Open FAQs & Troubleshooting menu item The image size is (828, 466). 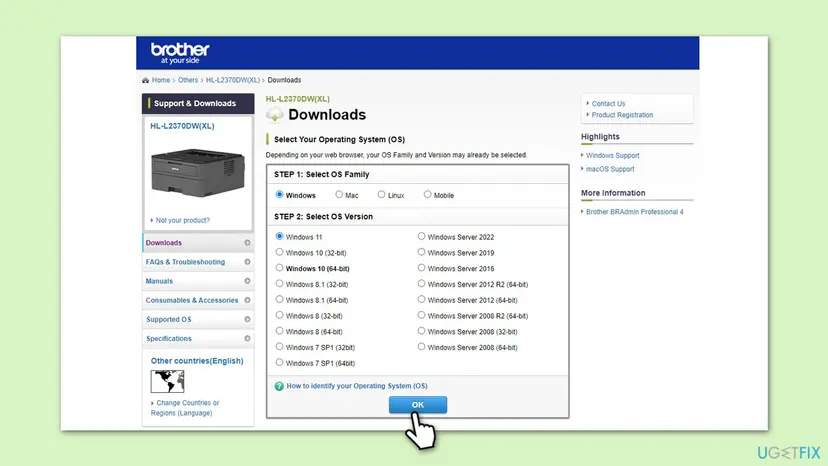click(x=198, y=262)
